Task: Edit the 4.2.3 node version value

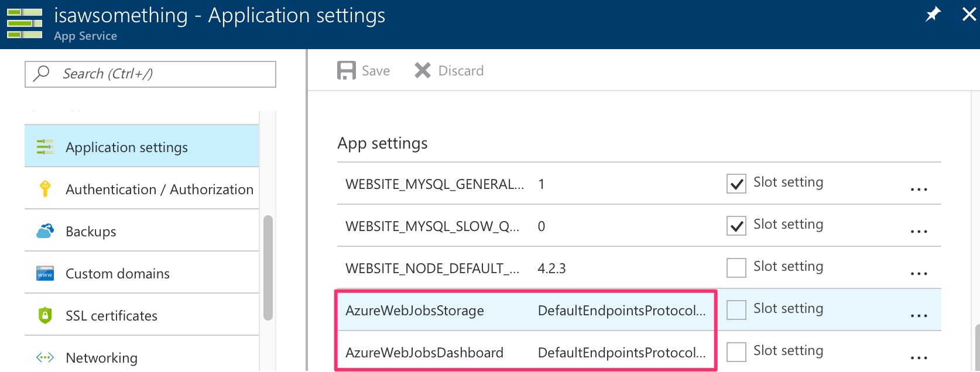Action: pos(551,268)
